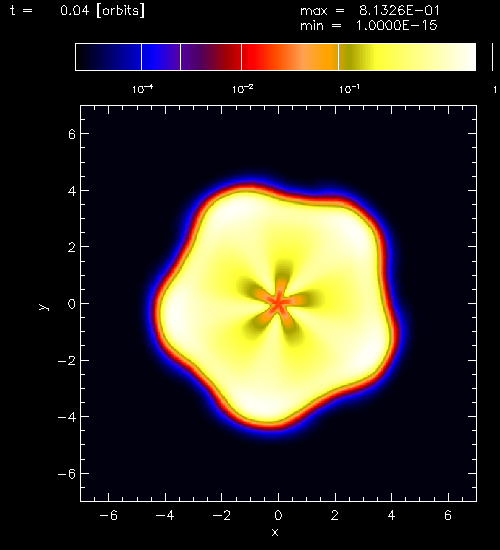
Task: Click the 10^-2 colorbar tick label
Action: coord(242,89)
